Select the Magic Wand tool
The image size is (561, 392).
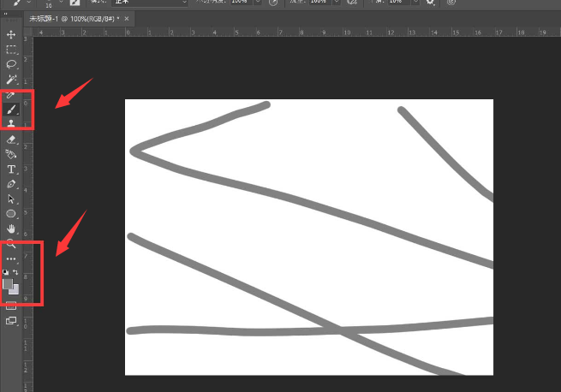(11, 79)
